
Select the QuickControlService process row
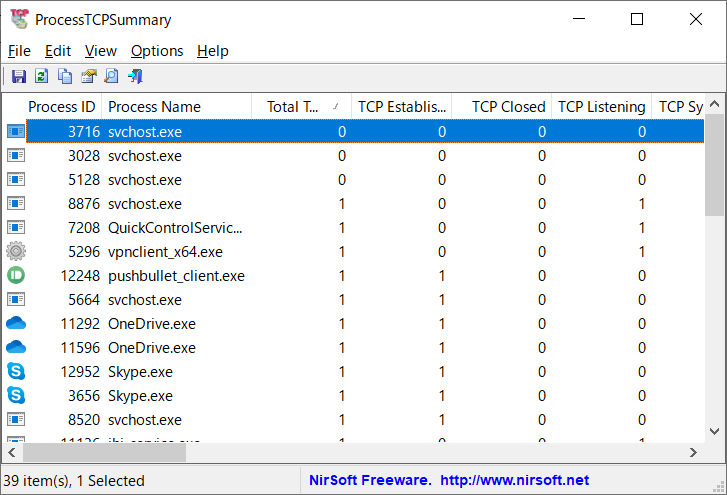coord(175,228)
